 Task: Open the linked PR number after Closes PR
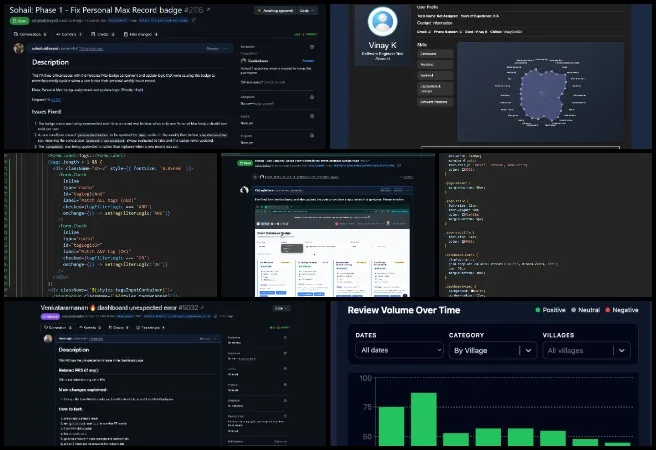point(56,100)
